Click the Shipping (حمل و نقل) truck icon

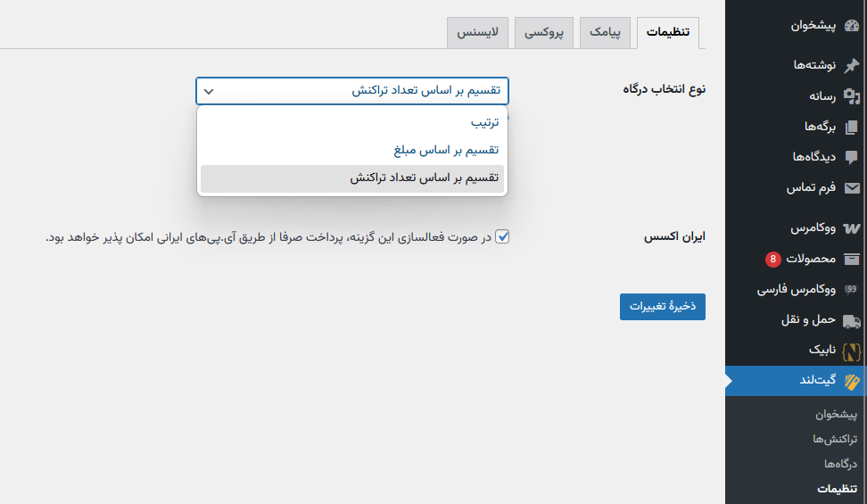pos(851,319)
